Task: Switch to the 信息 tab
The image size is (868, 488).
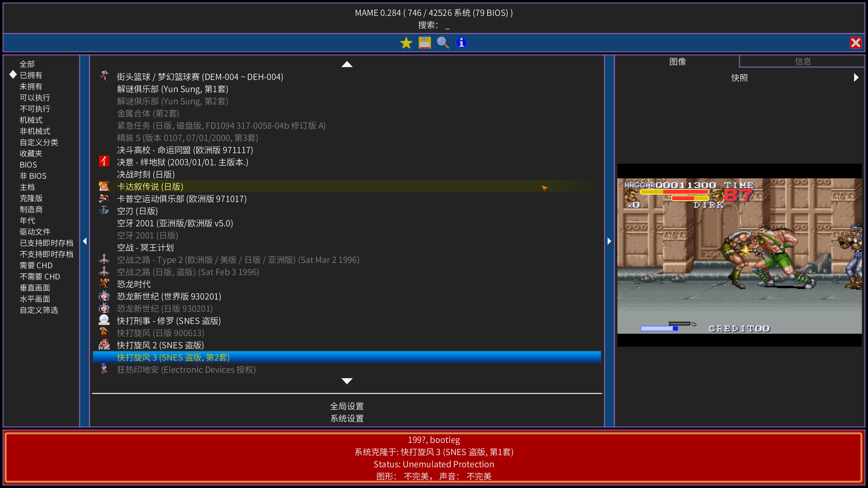Action: (x=803, y=62)
